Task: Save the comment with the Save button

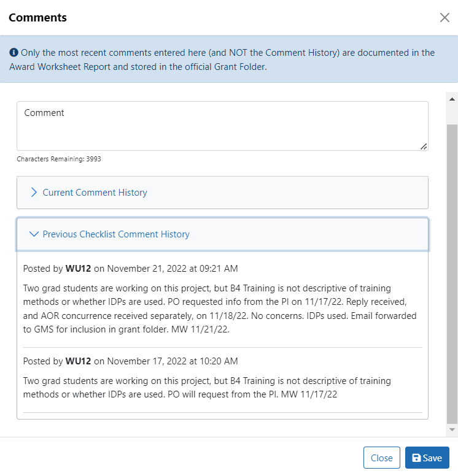Action: [x=427, y=458]
